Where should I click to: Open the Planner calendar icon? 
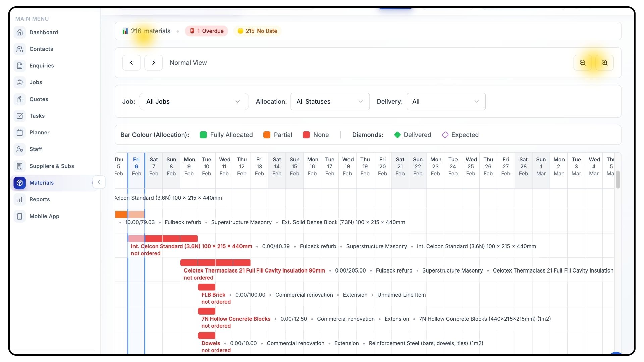[x=20, y=132]
